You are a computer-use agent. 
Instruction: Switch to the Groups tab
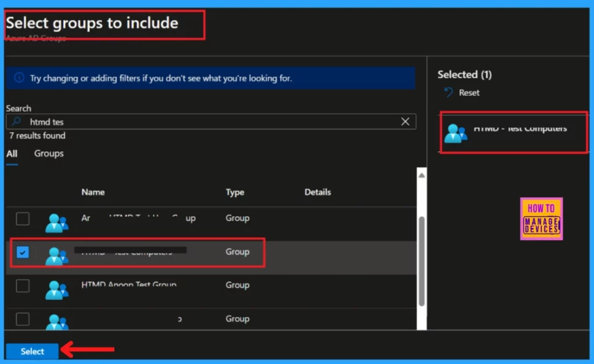(x=49, y=154)
